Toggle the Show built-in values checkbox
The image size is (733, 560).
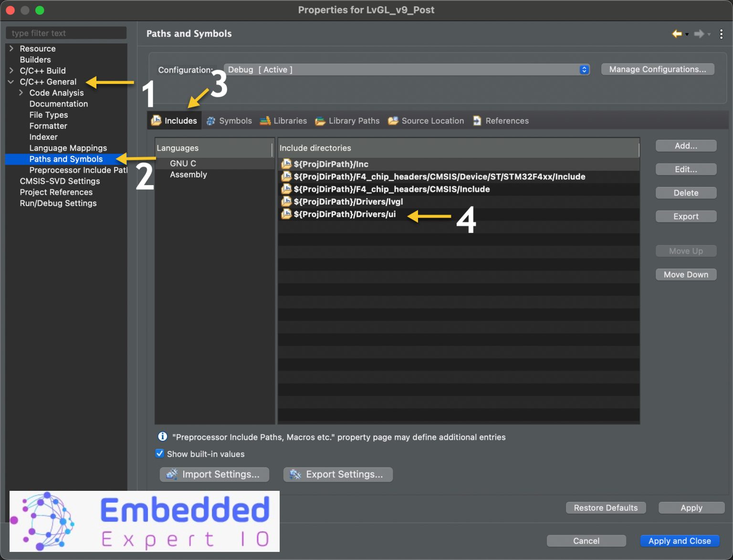[159, 453]
